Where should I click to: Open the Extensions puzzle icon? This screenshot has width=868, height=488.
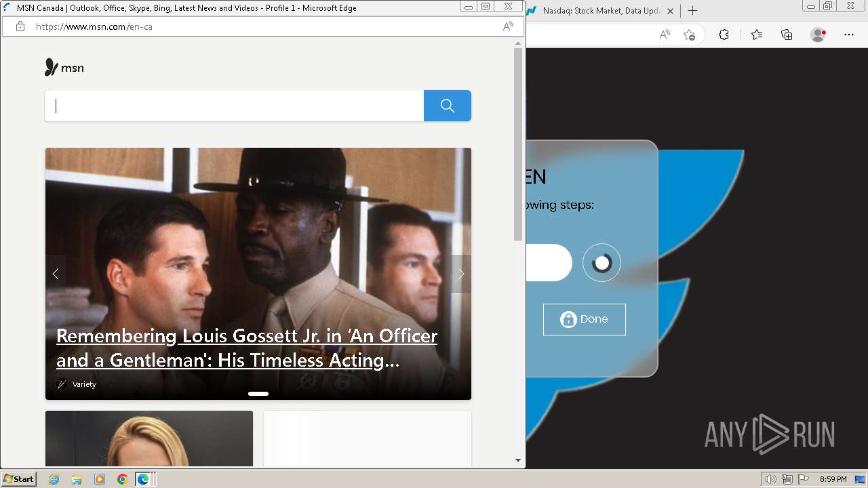point(724,35)
